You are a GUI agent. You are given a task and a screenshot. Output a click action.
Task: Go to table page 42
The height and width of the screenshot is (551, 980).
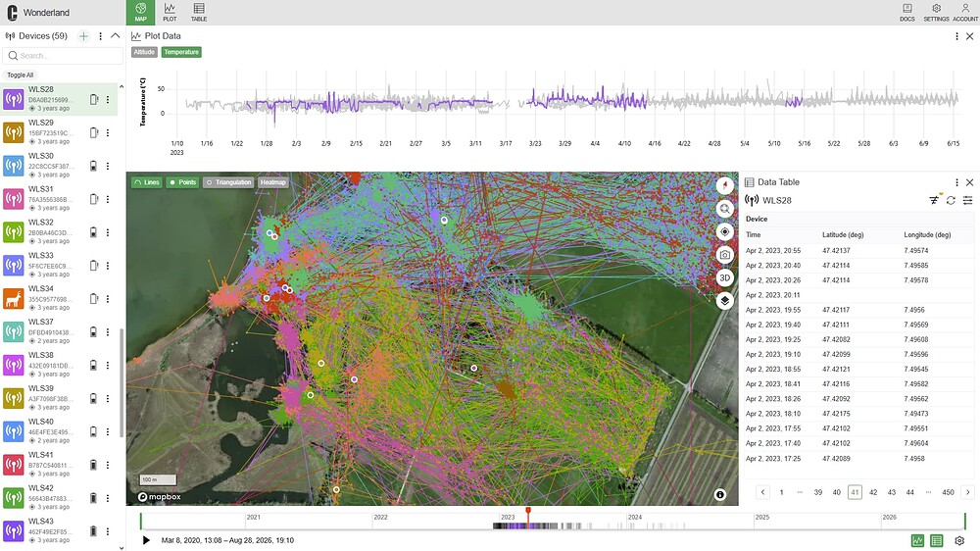873,492
